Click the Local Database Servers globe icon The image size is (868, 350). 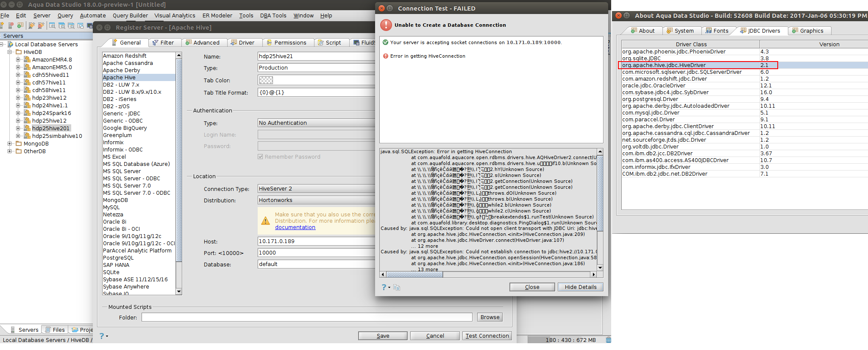click(11, 44)
